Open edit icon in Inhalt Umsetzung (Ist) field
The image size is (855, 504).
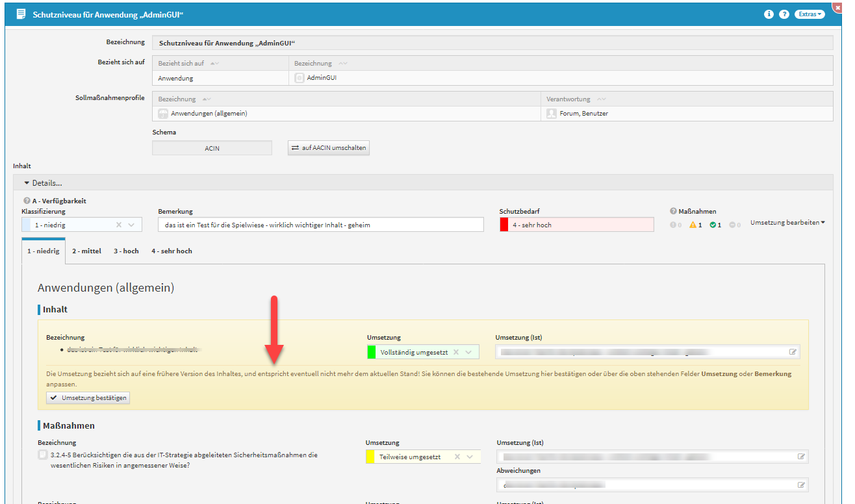tap(793, 352)
